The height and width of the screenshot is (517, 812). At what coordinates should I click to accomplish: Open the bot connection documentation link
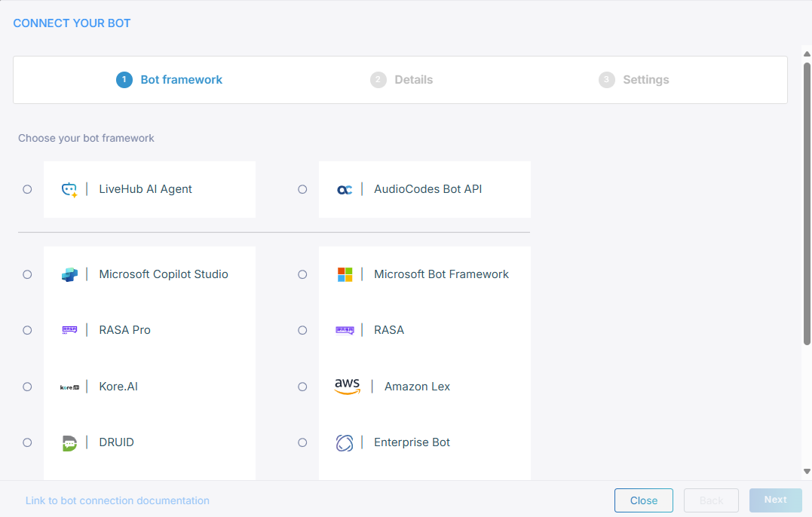click(118, 500)
